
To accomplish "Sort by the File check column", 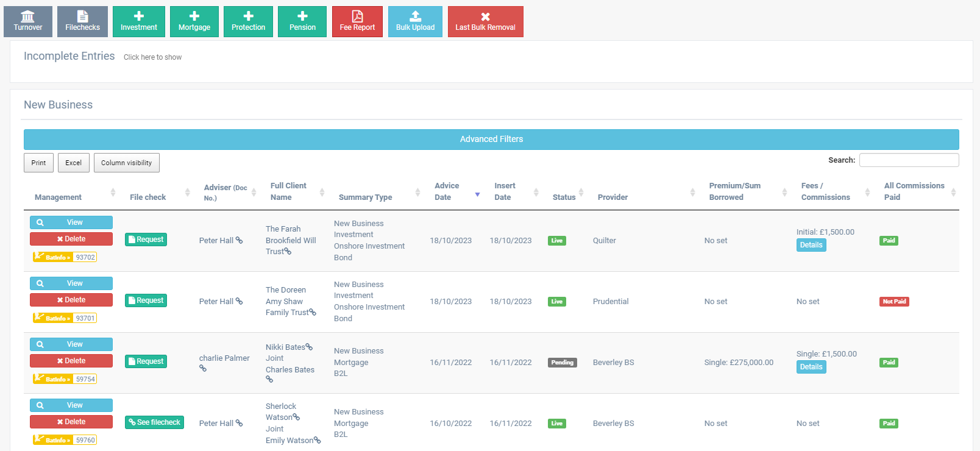I will coord(188,193).
